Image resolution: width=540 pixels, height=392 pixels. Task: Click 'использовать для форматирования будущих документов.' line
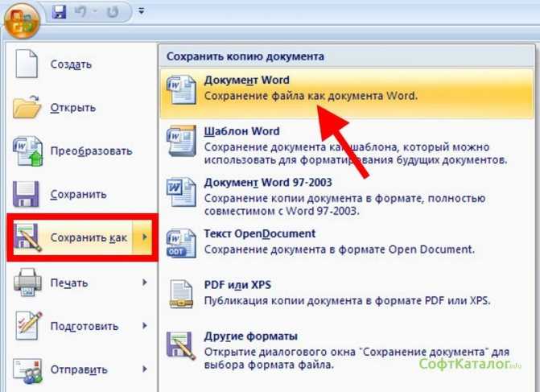point(356,160)
